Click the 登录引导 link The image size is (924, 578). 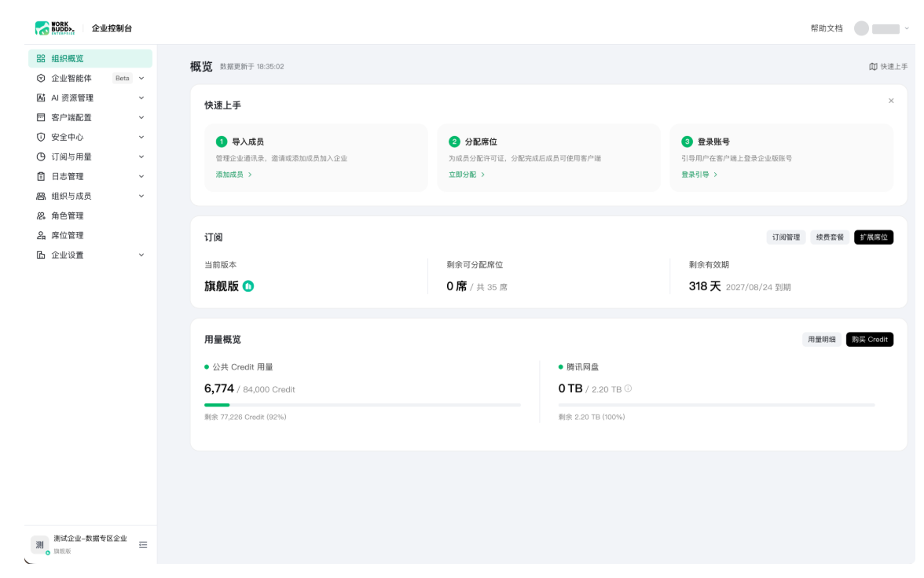[x=699, y=175]
